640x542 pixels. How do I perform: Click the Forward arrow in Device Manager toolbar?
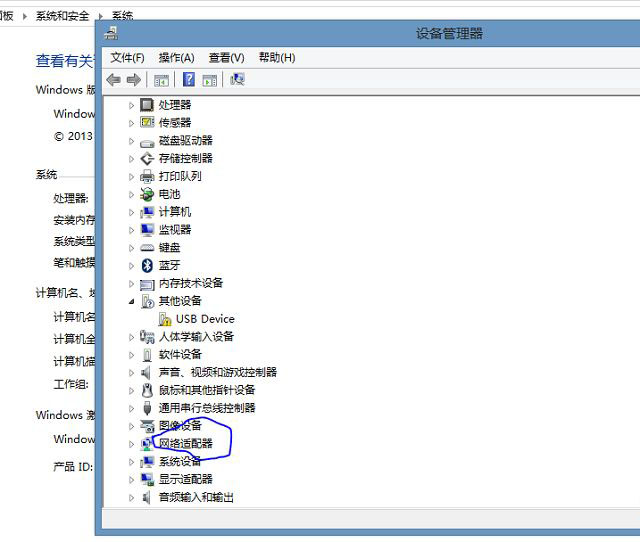[x=134, y=80]
